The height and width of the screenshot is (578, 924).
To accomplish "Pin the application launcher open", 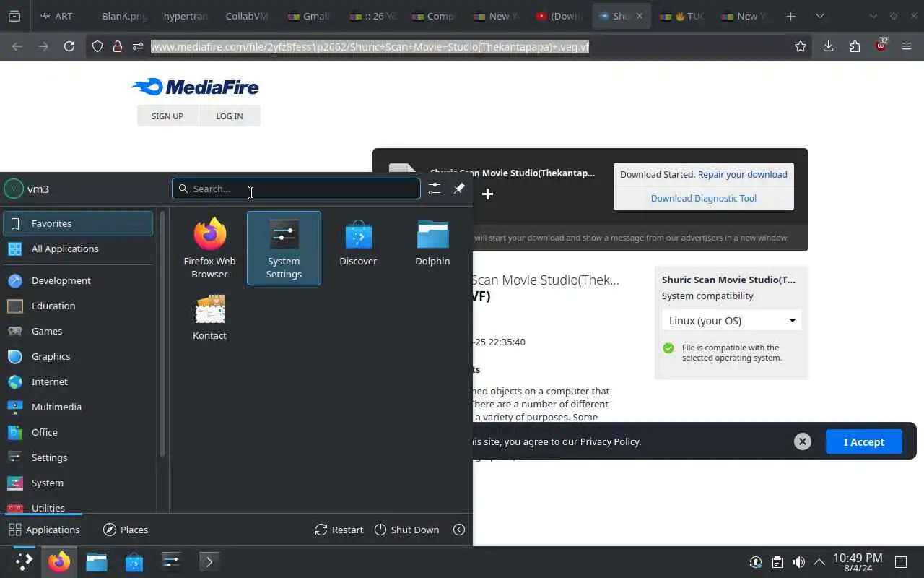I will (x=459, y=189).
